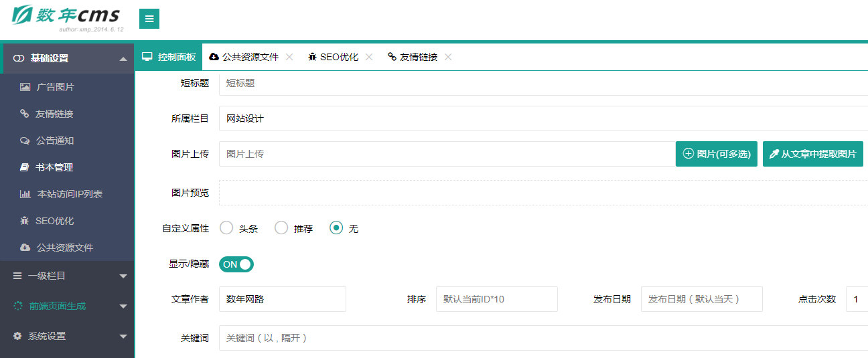Image resolution: width=868 pixels, height=358 pixels.
Task: Click the 书本管理 book icon
Action: pos(24,167)
